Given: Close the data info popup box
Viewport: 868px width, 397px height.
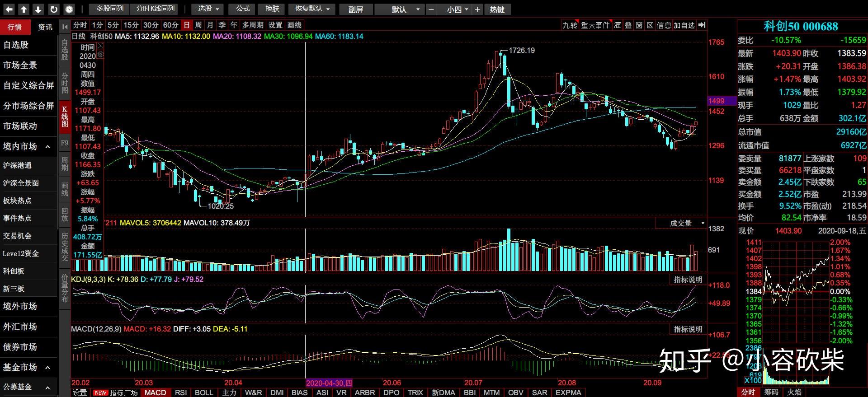Looking at the screenshot, I should tap(100, 46).
